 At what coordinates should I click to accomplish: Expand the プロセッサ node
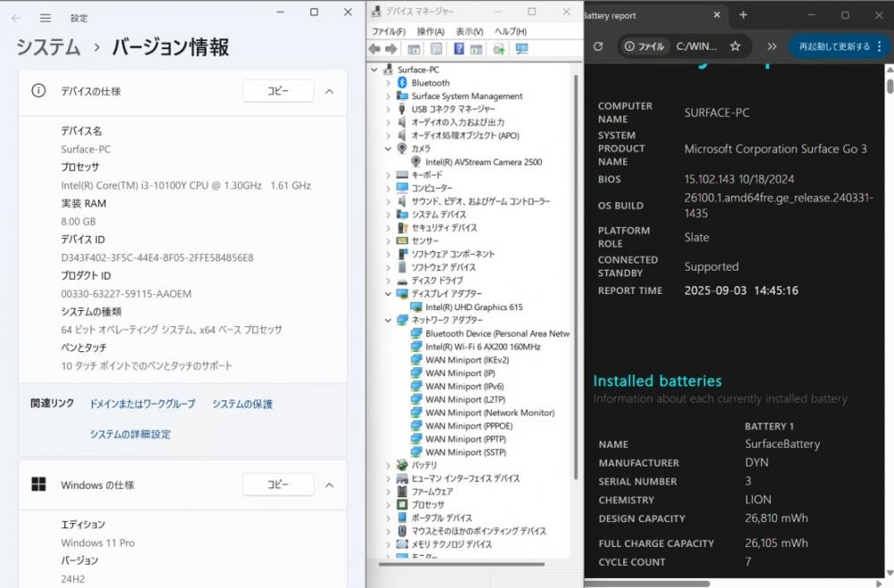388,504
